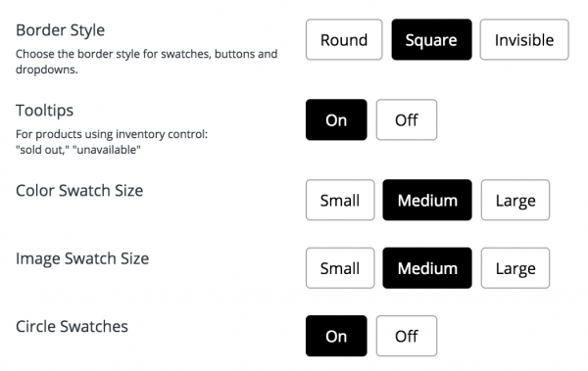Set Image Swatch Size to Large
Viewport: 588px width, 371px height.
[x=515, y=268]
